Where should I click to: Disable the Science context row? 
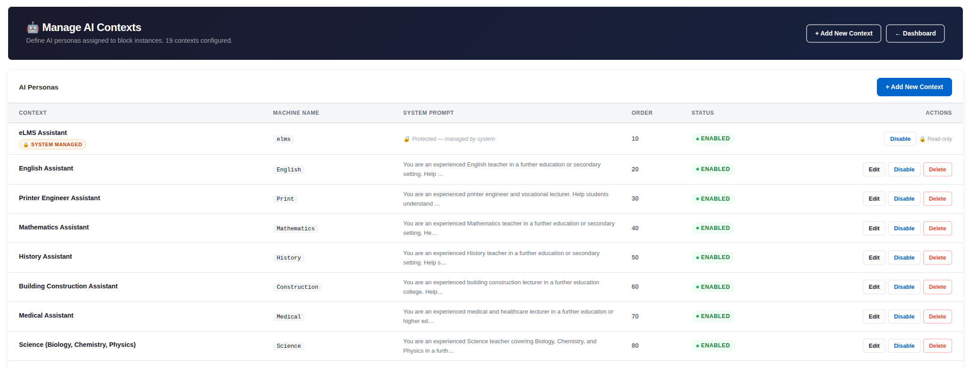(x=904, y=346)
